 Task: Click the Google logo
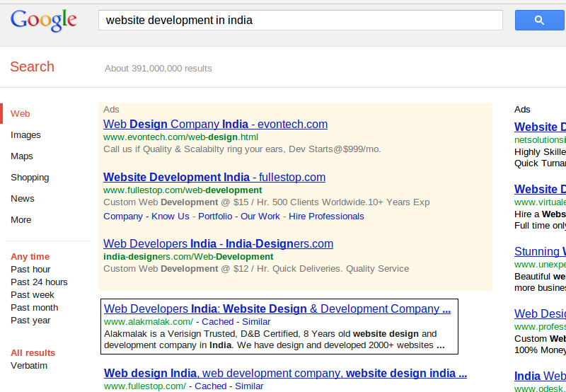44,21
